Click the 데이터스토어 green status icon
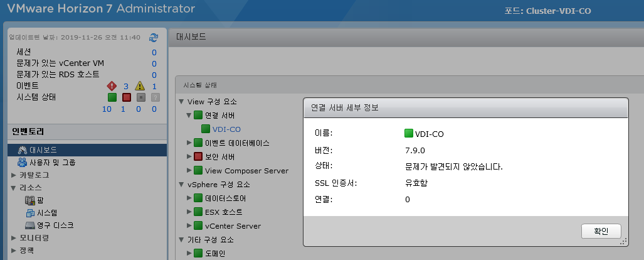Screen dimensions: 644x260 point(198,198)
